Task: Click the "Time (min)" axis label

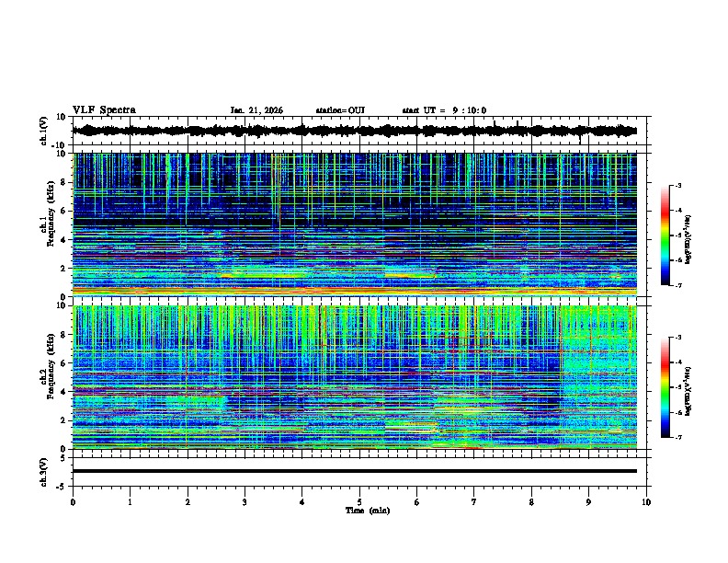Action: coord(368,511)
